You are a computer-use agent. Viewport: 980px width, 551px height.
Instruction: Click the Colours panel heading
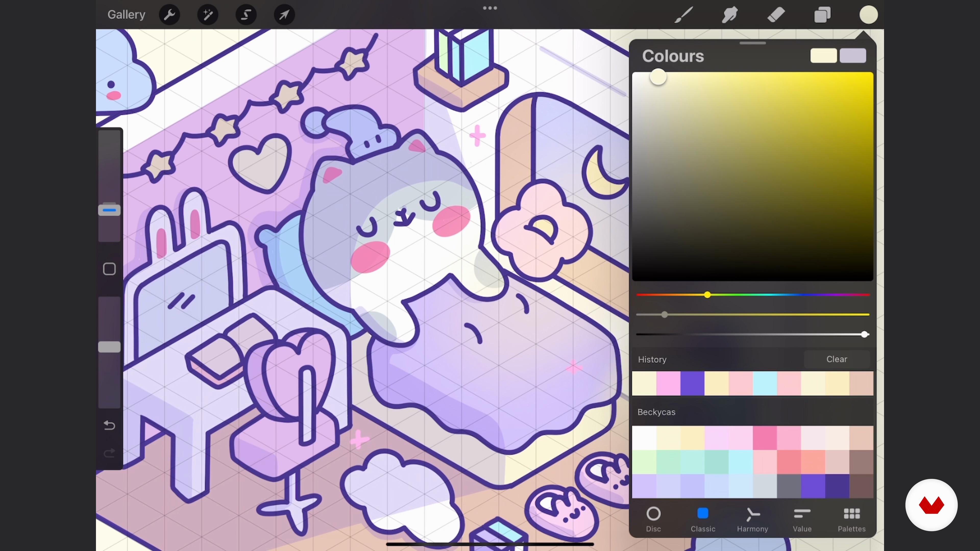pyautogui.click(x=673, y=56)
